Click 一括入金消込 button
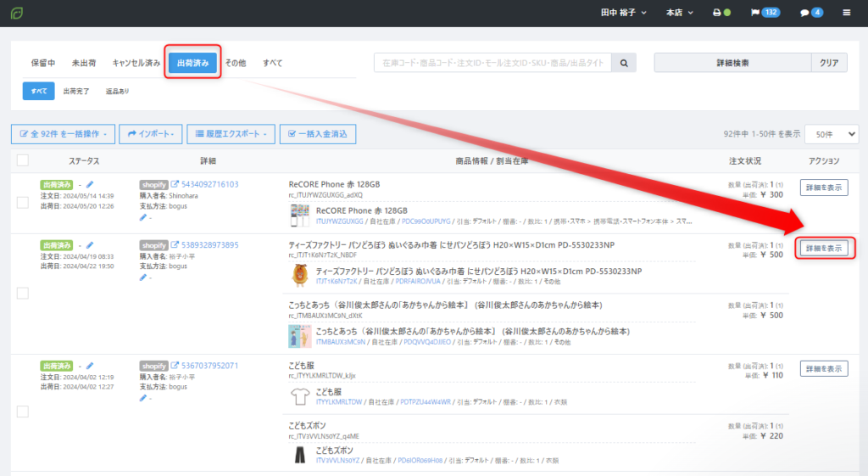Screen dimensions: 868x476 tap(318, 134)
